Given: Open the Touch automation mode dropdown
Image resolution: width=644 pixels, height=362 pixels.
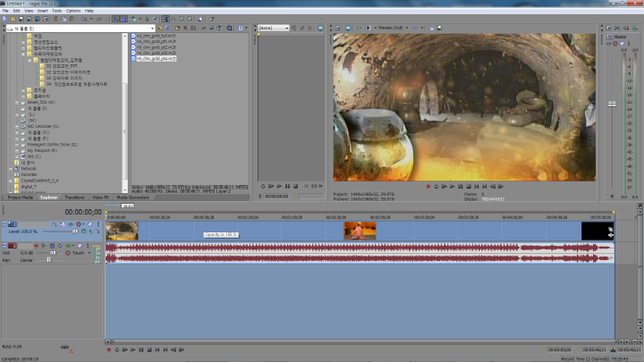Looking at the screenshot, I should 89,253.
